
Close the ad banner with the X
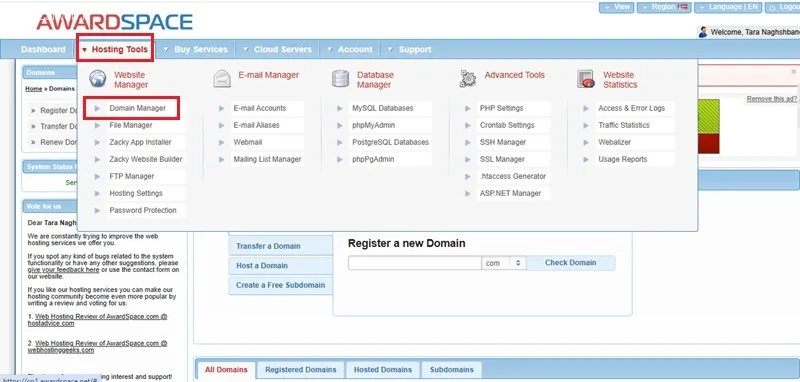click(793, 72)
